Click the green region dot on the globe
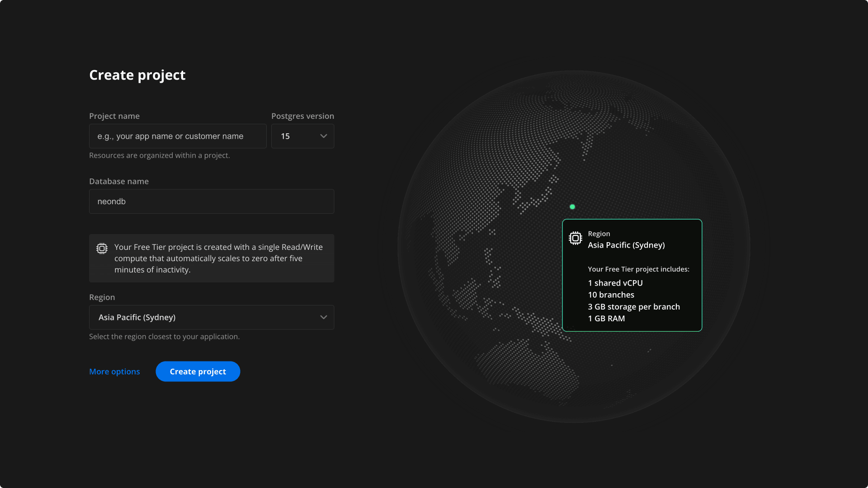The image size is (868, 488). point(572,207)
